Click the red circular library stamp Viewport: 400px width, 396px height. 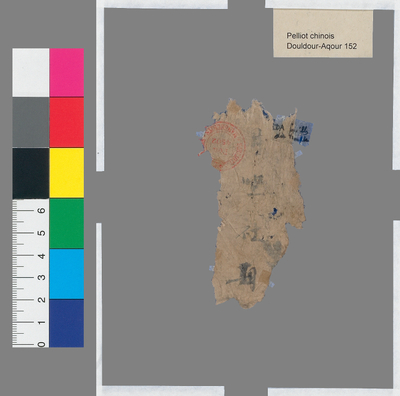click(223, 145)
